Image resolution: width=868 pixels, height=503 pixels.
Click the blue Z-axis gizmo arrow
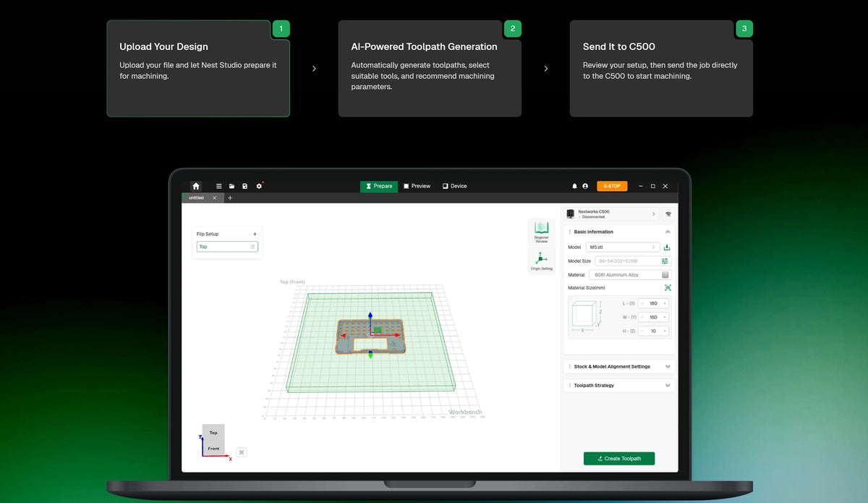pos(370,316)
